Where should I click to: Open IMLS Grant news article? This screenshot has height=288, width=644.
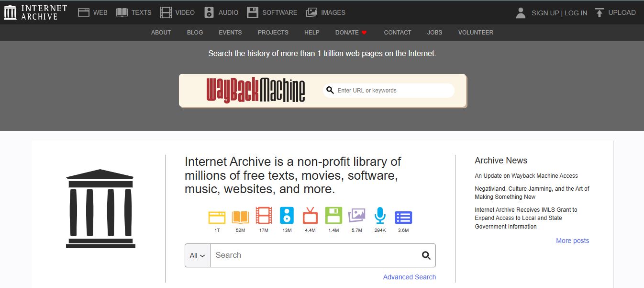pyautogui.click(x=526, y=218)
